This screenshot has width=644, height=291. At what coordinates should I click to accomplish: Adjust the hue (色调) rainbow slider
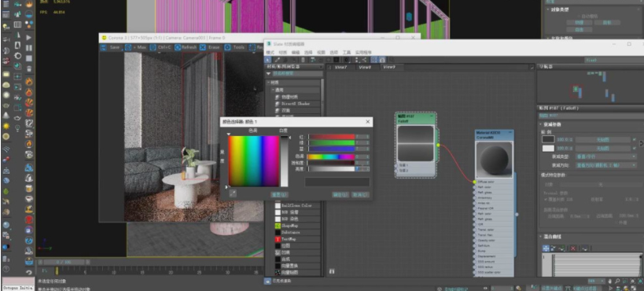pos(332,157)
